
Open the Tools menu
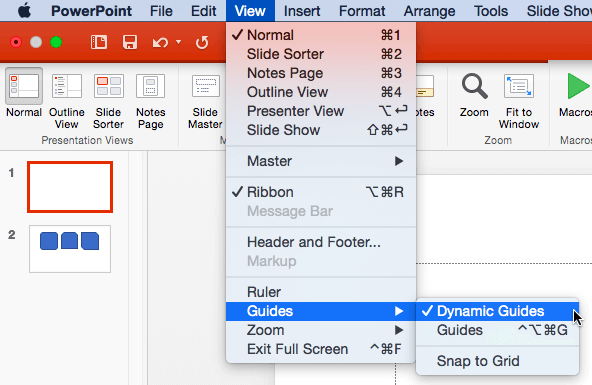coord(491,11)
